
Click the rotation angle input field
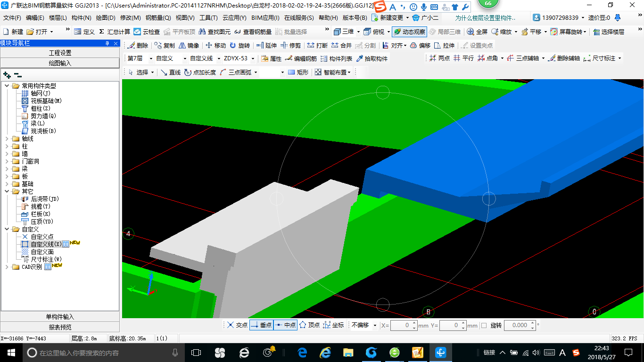[521, 325]
